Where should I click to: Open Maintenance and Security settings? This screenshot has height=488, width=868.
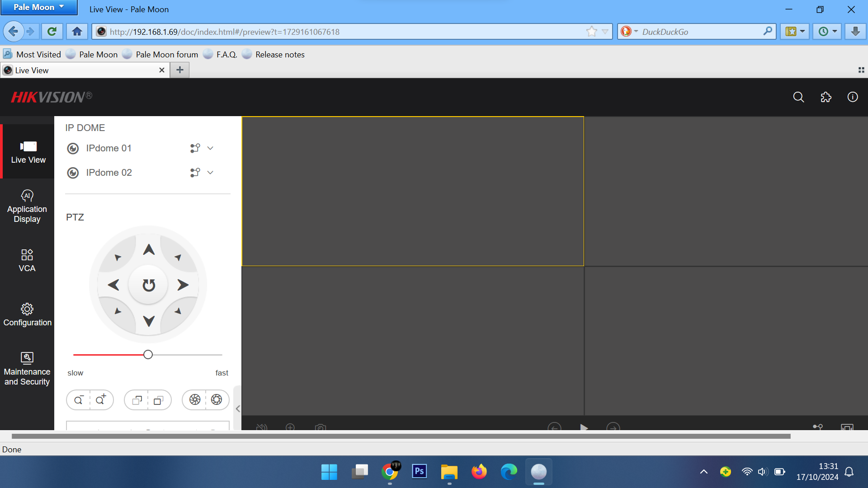27,367
